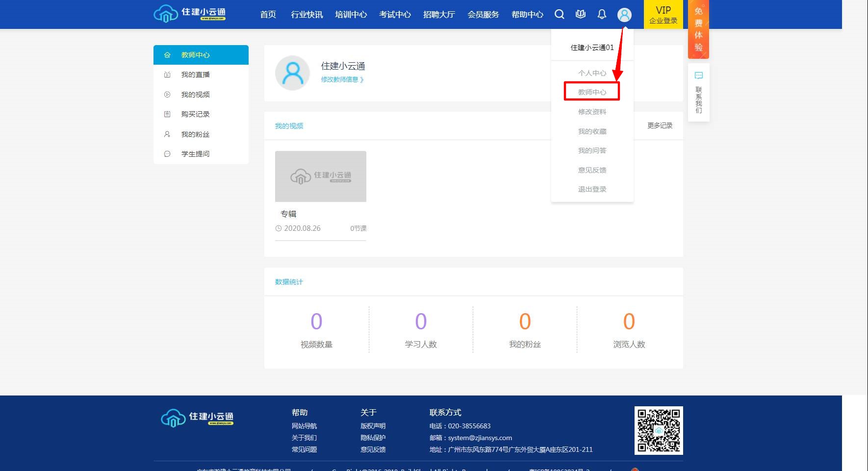Open the 专辑 video thumbnail
Screen dimensions: 868x471
(320, 176)
